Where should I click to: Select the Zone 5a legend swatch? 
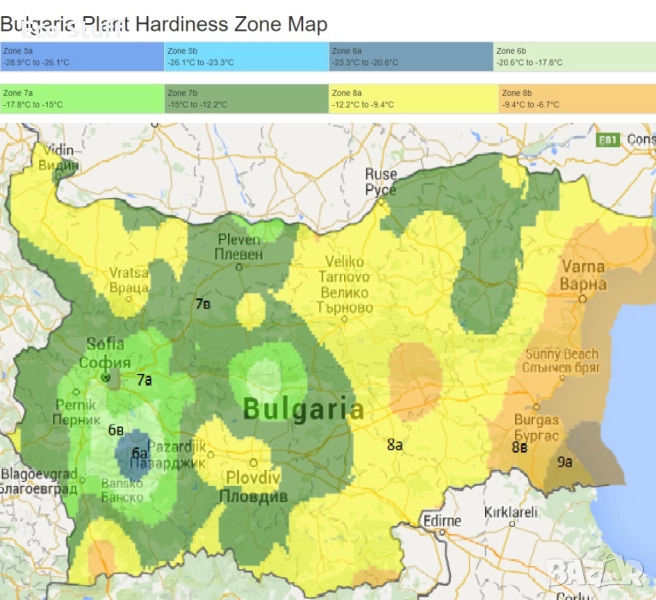click(x=82, y=56)
